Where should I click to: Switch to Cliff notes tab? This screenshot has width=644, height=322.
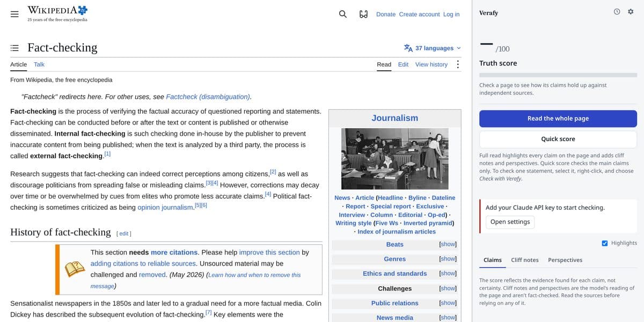(x=525, y=260)
